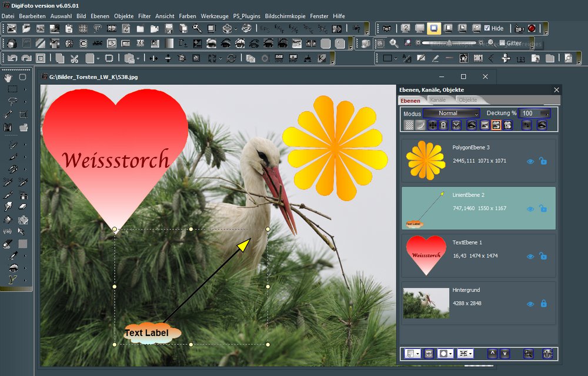Uncheck the Hide checkbox
The image size is (588, 376).
coord(487,28)
